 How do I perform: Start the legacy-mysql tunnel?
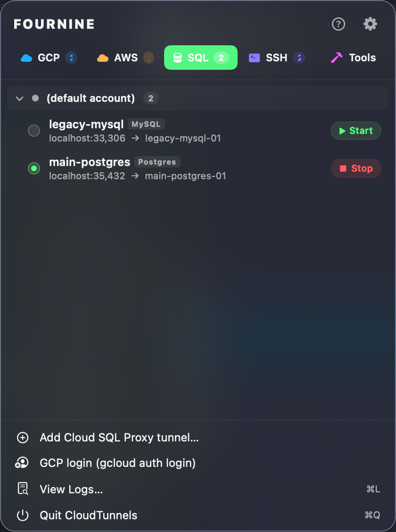(x=356, y=131)
